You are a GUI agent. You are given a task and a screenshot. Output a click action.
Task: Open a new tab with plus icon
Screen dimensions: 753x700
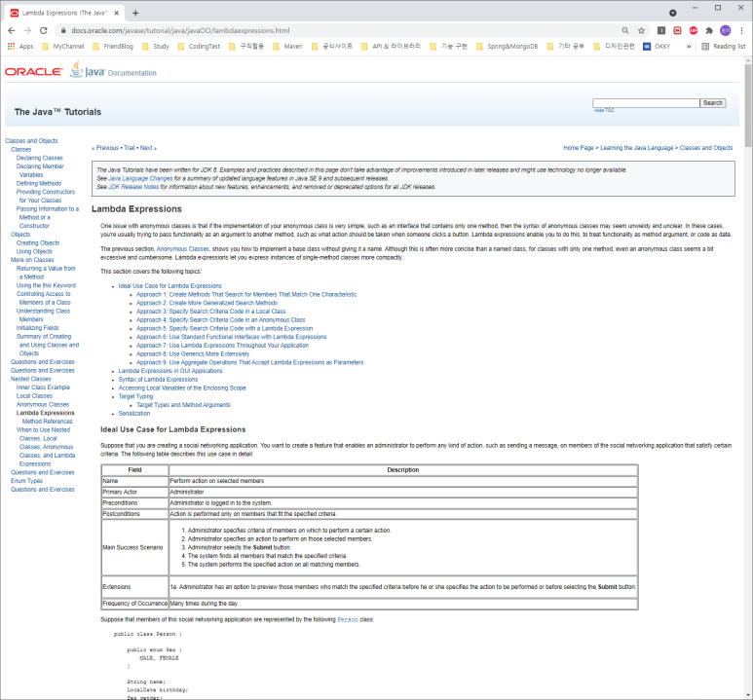pyautogui.click(x=135, y=13)
